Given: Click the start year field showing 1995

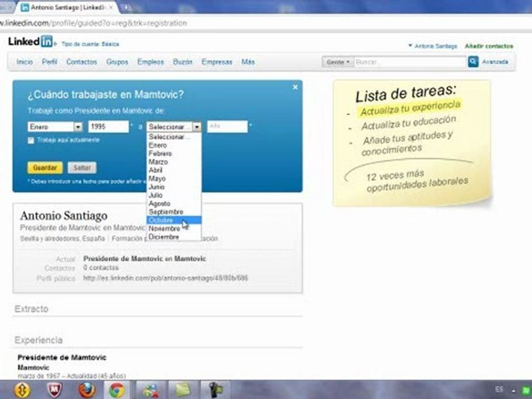Looking at the screenshot, I should coord(109,127).
